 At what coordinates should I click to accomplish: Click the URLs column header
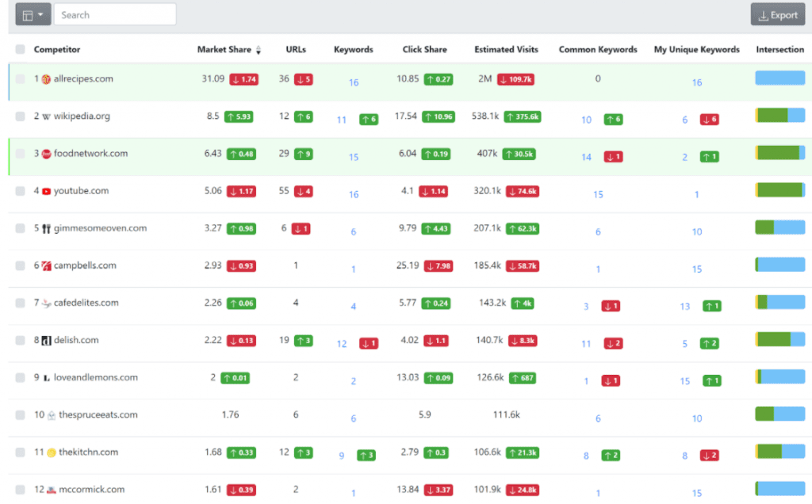pyautogui.click(x=296, y=50)
